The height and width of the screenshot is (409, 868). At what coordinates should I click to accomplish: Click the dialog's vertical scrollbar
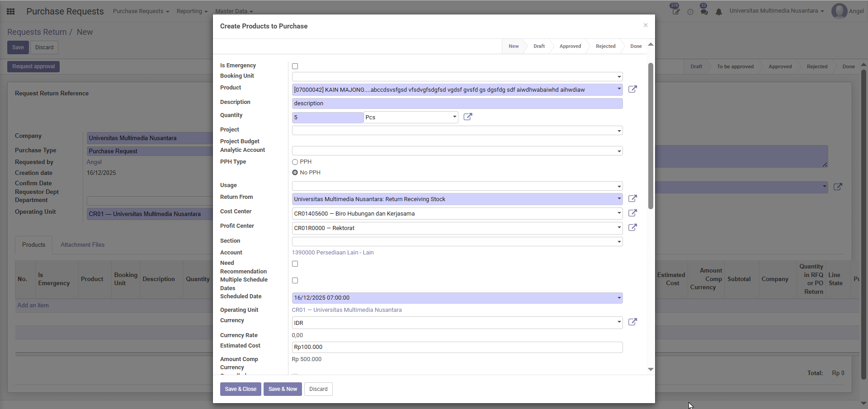click(651, 136)
